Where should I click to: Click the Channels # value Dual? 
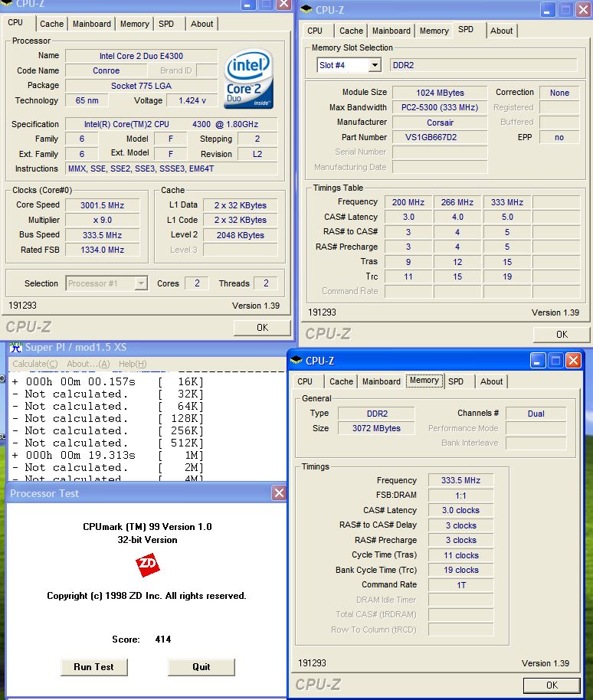pyautogui.click(x=536, y=414)
